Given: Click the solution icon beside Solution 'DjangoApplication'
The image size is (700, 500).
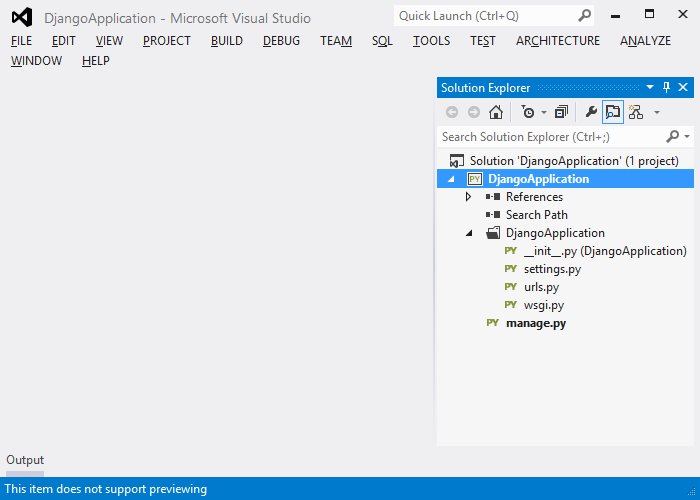Looking at the screenshot, I should (456, 161).
